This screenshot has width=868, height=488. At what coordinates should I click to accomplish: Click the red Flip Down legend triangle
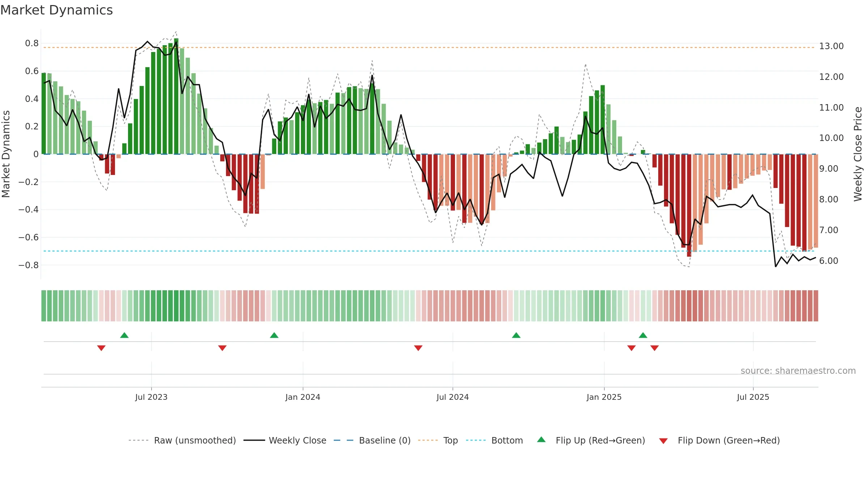(x=663, y=441)
